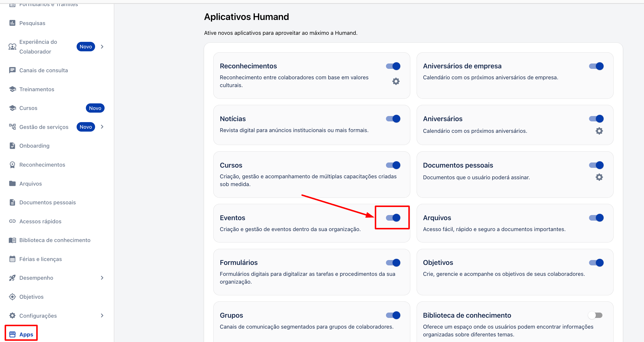Toggle the Documentos pessoais app switch

coord(596,165)
